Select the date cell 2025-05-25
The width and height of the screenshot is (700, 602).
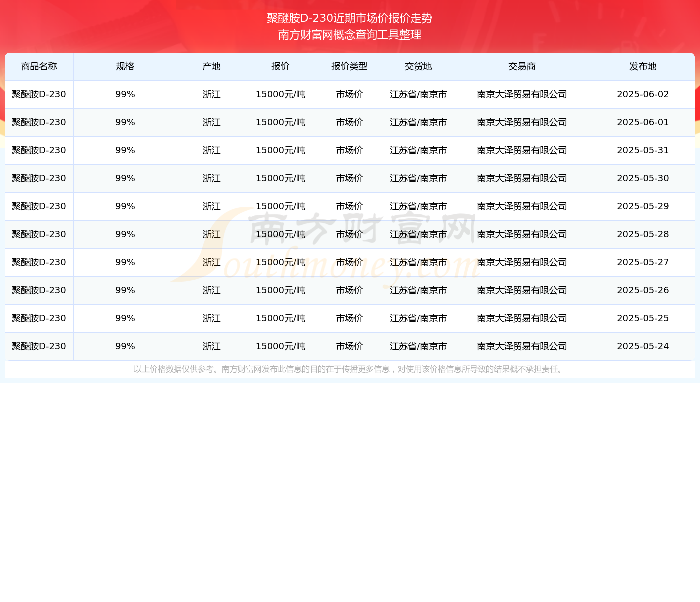tap(643, 318)
